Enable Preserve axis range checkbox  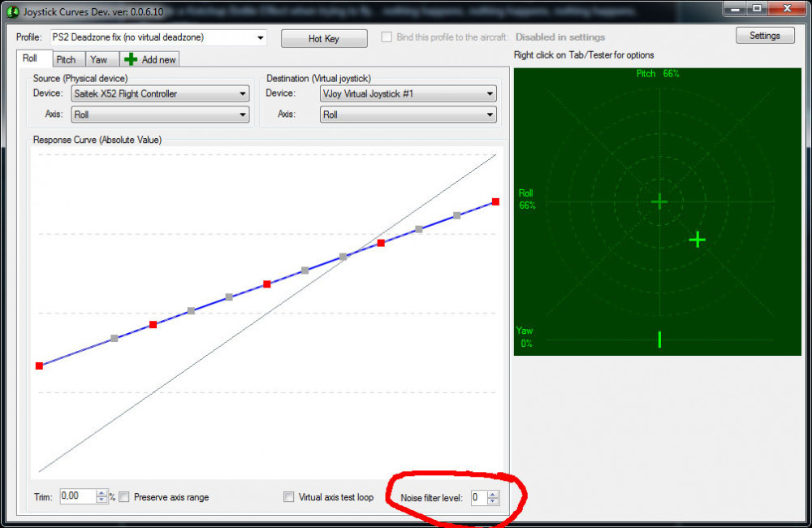[123, 497]
